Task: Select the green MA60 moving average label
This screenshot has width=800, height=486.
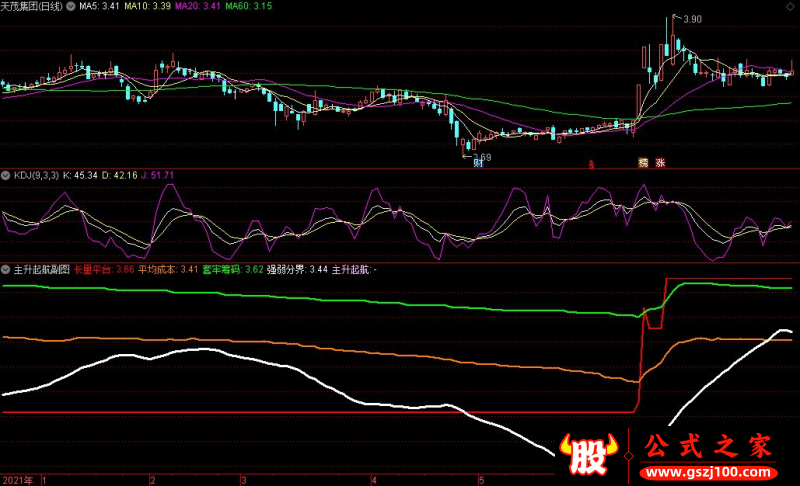Action: 249,6
